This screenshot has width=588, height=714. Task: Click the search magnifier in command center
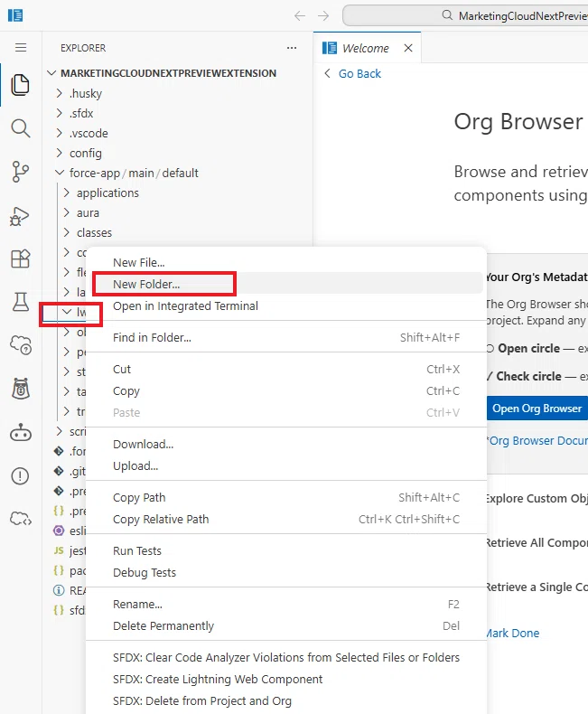[x=447, y=15]
